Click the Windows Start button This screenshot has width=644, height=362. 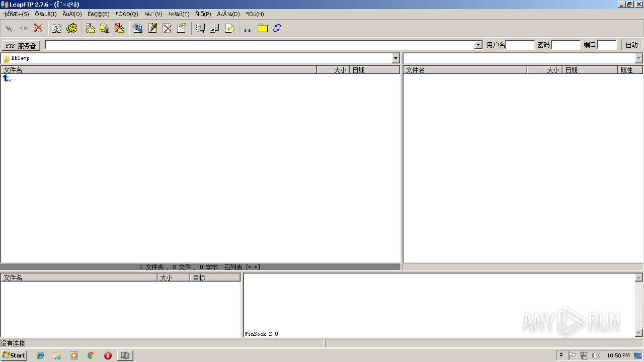14,355
